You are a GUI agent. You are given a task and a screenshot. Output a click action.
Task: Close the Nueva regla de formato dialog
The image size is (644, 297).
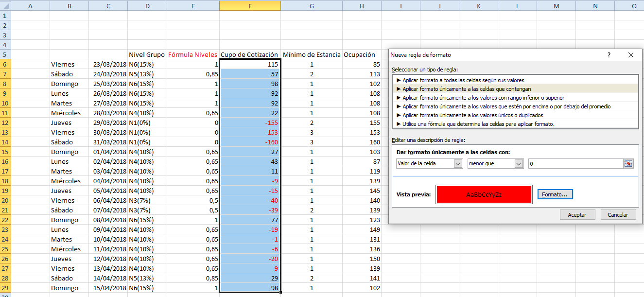coord(630,55)
